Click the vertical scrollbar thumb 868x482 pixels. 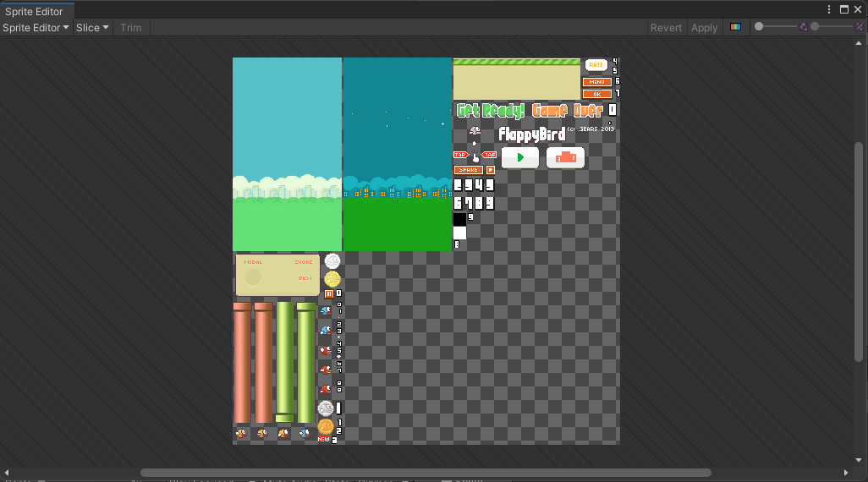point(859,252)
